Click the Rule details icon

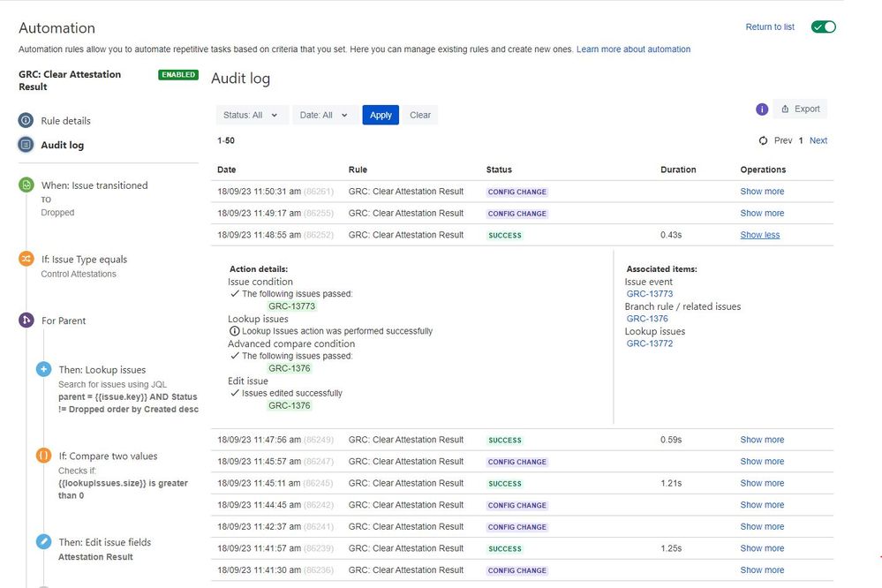[26, 120]
